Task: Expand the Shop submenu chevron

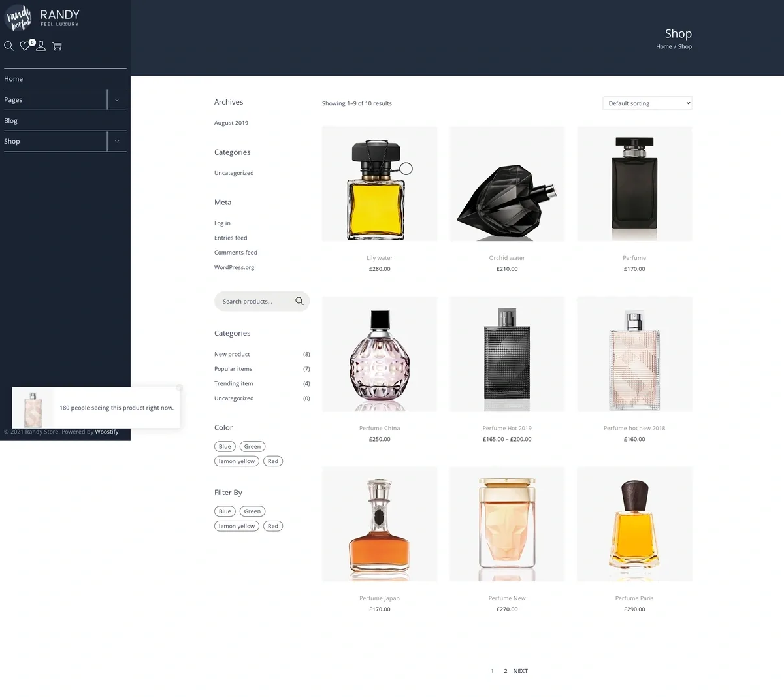Action: (117, 141)
